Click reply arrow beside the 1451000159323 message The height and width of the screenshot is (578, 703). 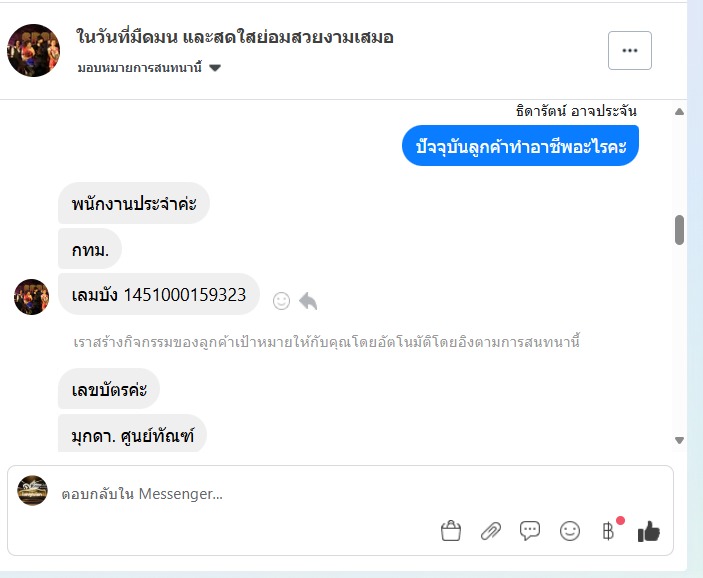click(308, 300)
